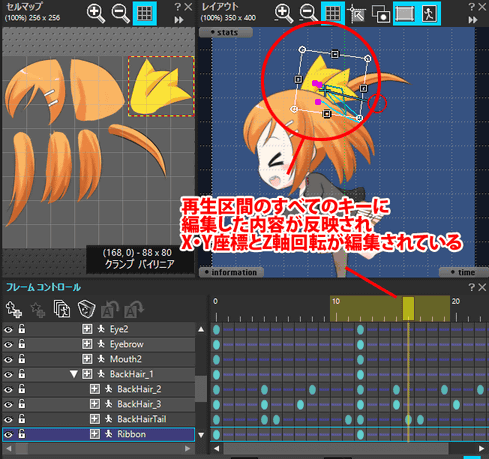Open the time tab in layout
The width and height of the screenshot is (489, 459).
tap(463, 272)
